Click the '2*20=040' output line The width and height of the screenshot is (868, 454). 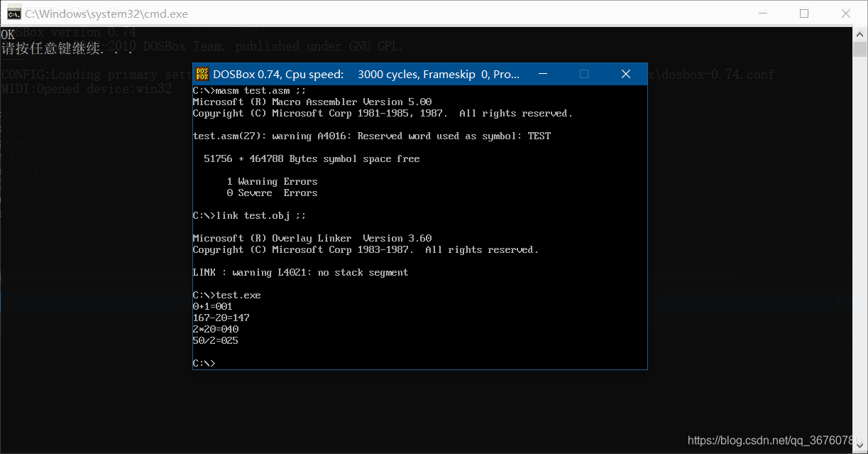point(216,329)
